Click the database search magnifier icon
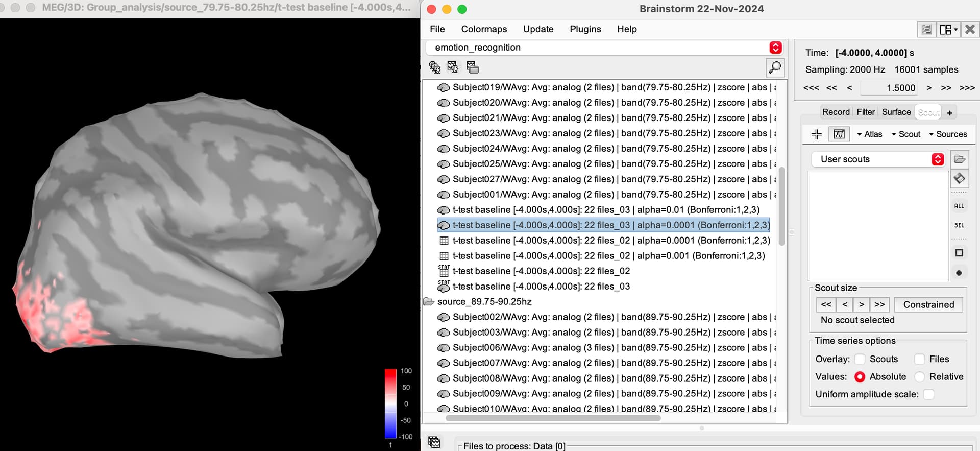 pyautogui.click(x=775, y=67)
